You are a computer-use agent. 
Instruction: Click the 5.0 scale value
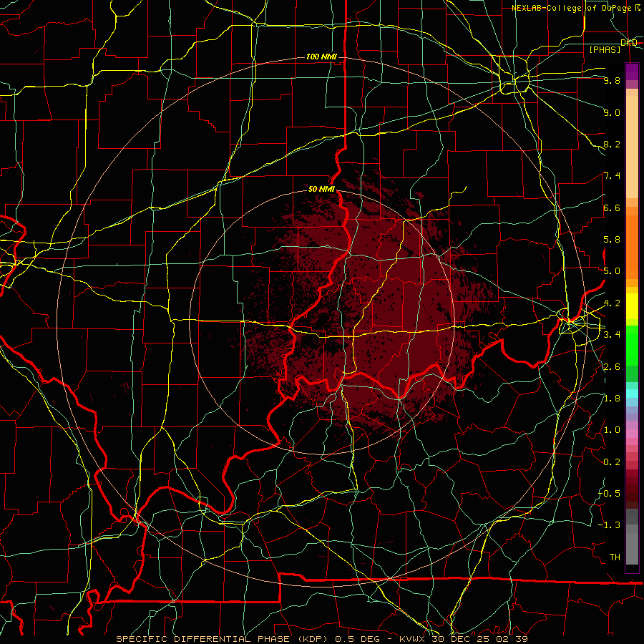pos(612,271)
